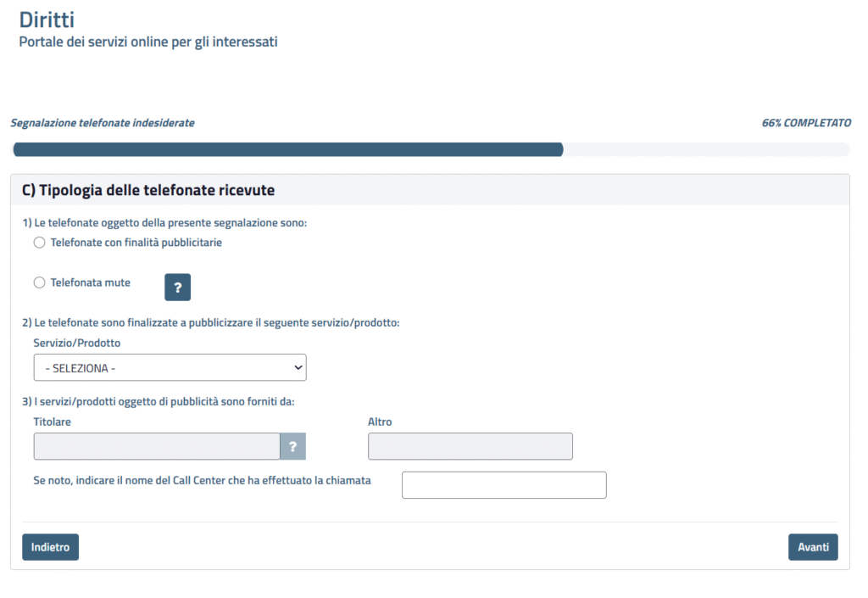
Task: Click the question mark icon beside Titolare field
Action: pyautogui.click(x=292, y=445)
